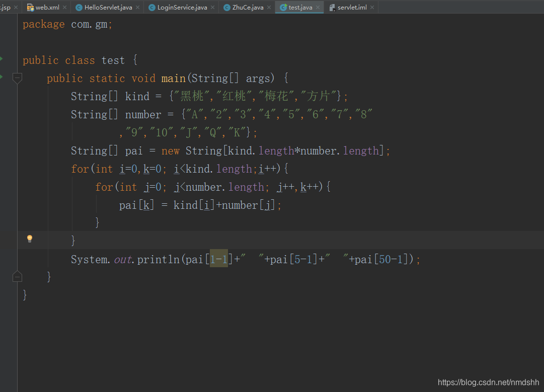The height and width of the screenshot is (392, 544).
Task: Run main method from gutter arrow
Action: pyautogui.click(x=2, y=76)
